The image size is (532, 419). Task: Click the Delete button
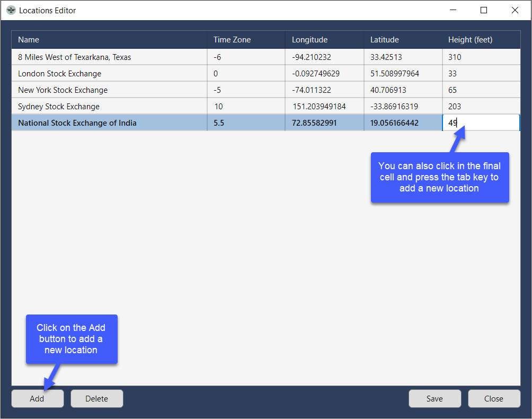pos(96,398)
